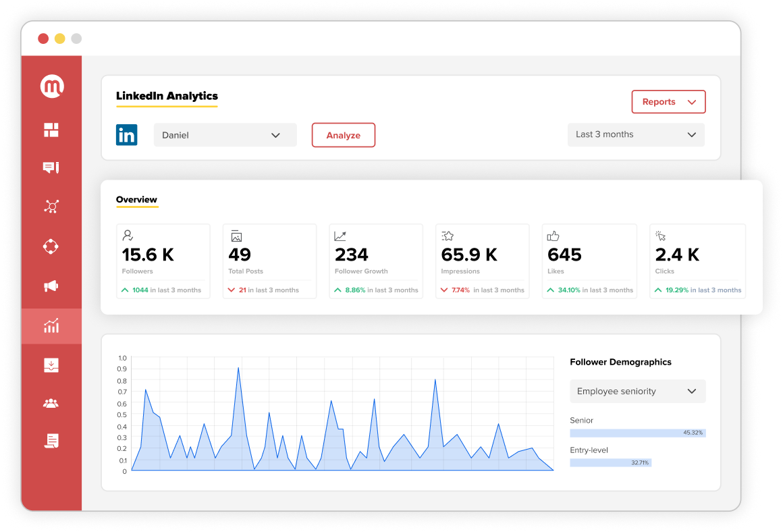Click the Follower Demographics heading
This screenshot has width=783, height=532.
(621, 362)
